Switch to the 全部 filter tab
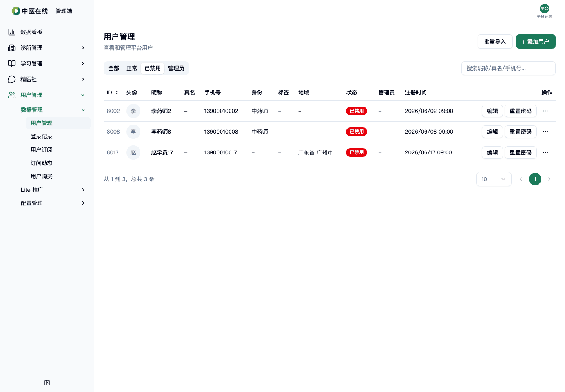Screen dimensions: 565x392 (114, 68)
